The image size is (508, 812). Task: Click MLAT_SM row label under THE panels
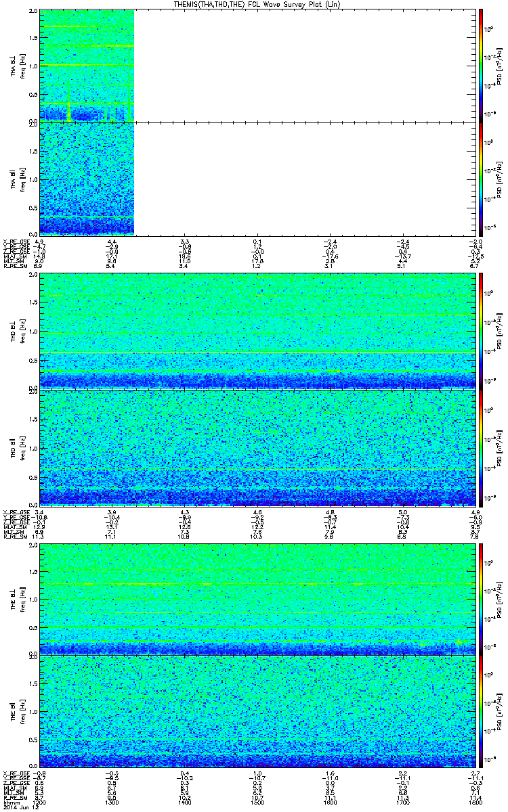14,788
